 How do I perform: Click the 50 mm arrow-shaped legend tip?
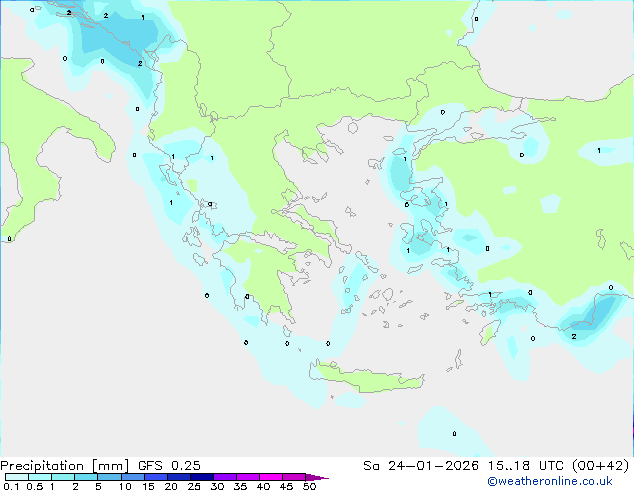tap(317, 477)
